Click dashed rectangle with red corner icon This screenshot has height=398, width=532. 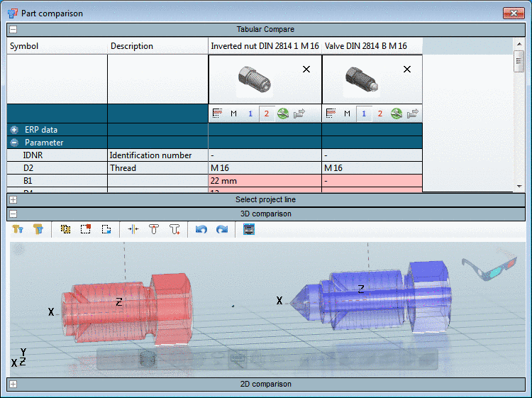click(x=86, y=230)
